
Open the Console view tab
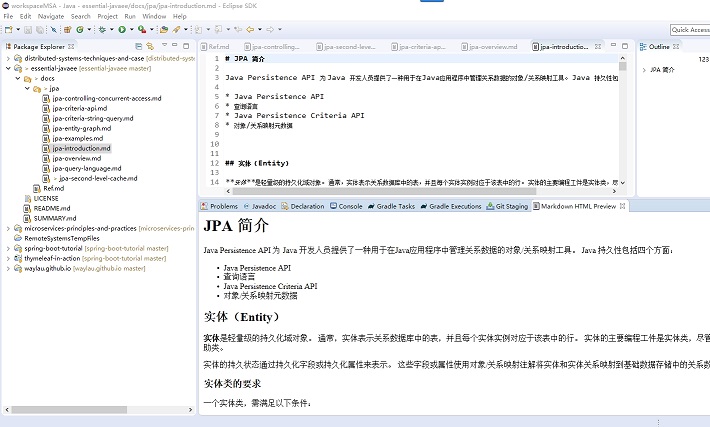[x=346, y=206]
